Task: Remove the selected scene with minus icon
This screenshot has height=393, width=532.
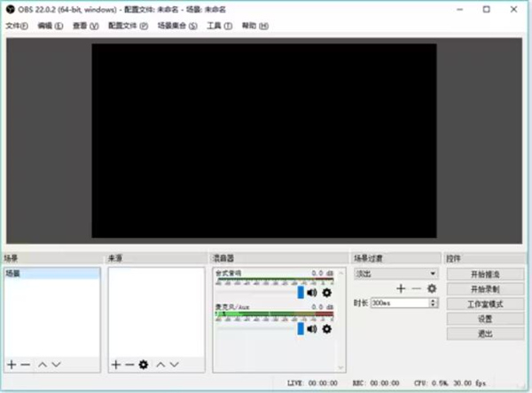Action: (x=26, y=365)
